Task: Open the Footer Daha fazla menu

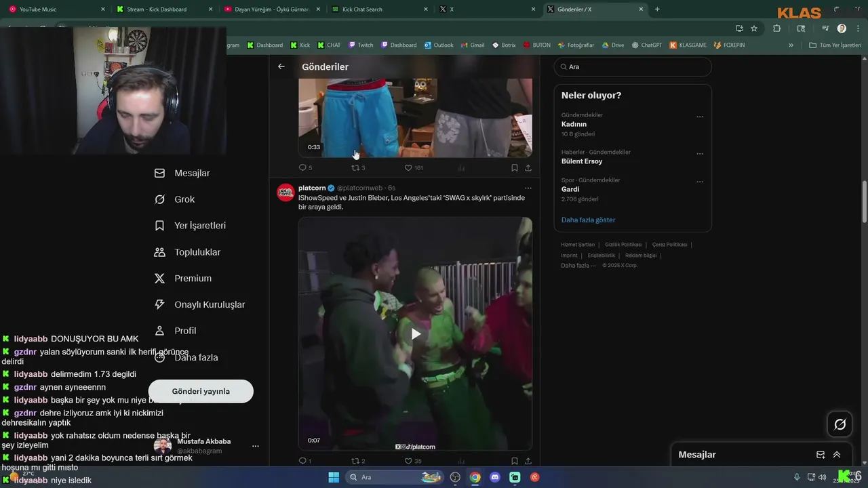Action: coord(578,266)
